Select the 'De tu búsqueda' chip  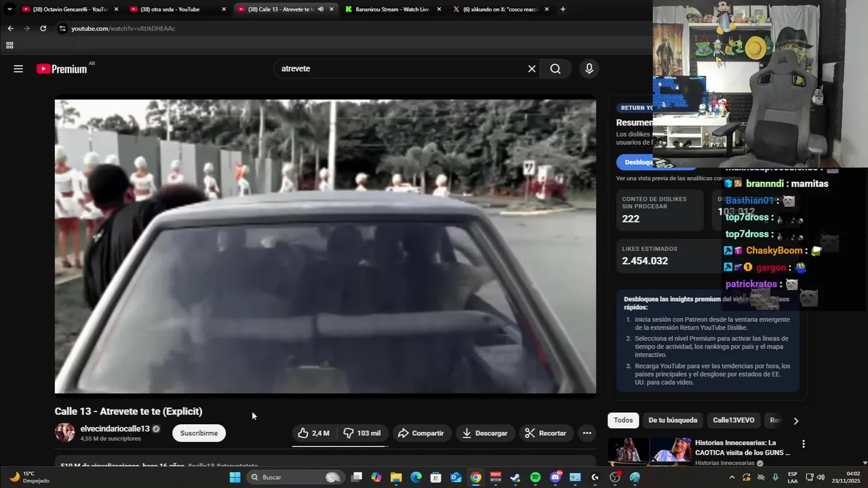pyautogui.click(x=673, y=420)
